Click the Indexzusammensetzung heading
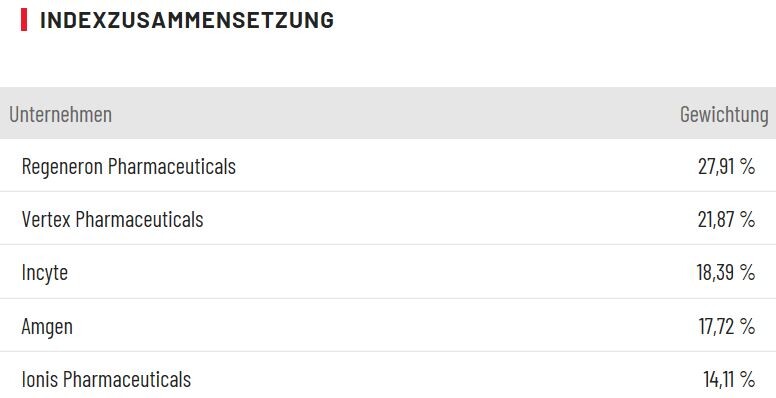 point(187,20)
